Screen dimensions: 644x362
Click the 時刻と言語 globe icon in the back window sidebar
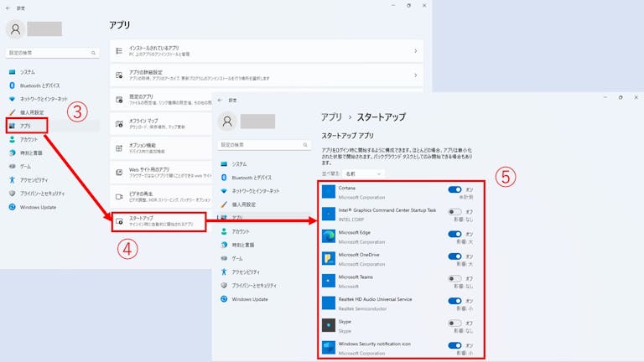coord(13,153)
